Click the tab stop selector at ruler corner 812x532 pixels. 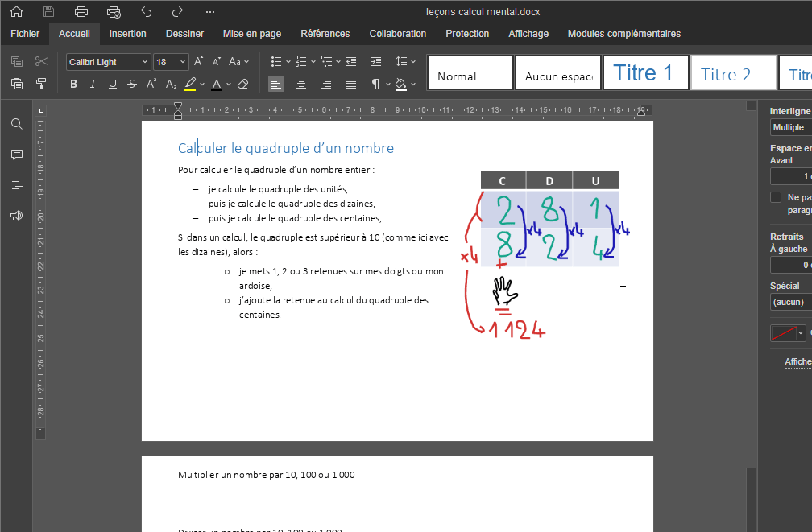click(41, 111)
